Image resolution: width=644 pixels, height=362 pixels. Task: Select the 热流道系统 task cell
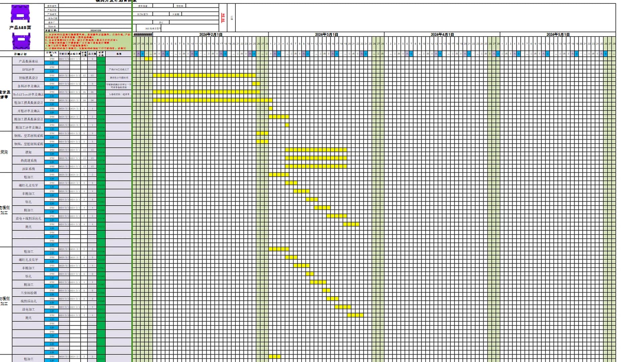[x=29, y=161]
